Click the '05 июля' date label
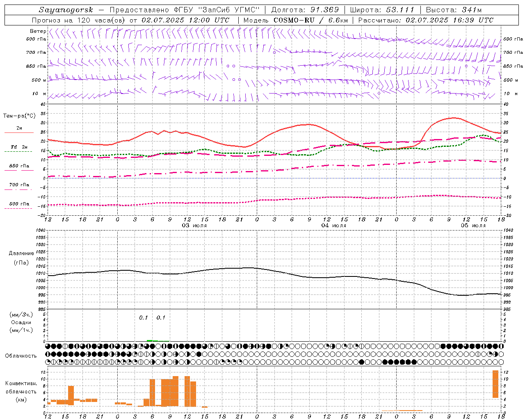Screen dimensions: 525x420 point(473,226)
